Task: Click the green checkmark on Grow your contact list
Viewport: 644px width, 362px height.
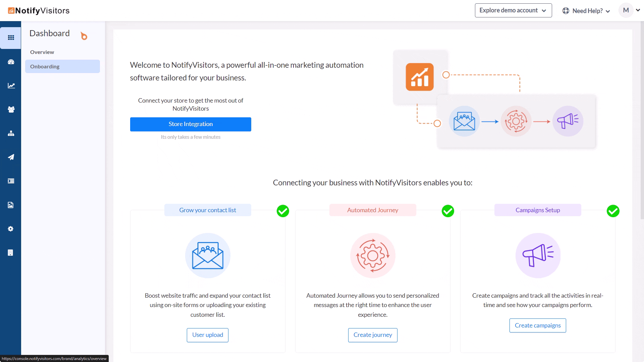Action: 283,211
